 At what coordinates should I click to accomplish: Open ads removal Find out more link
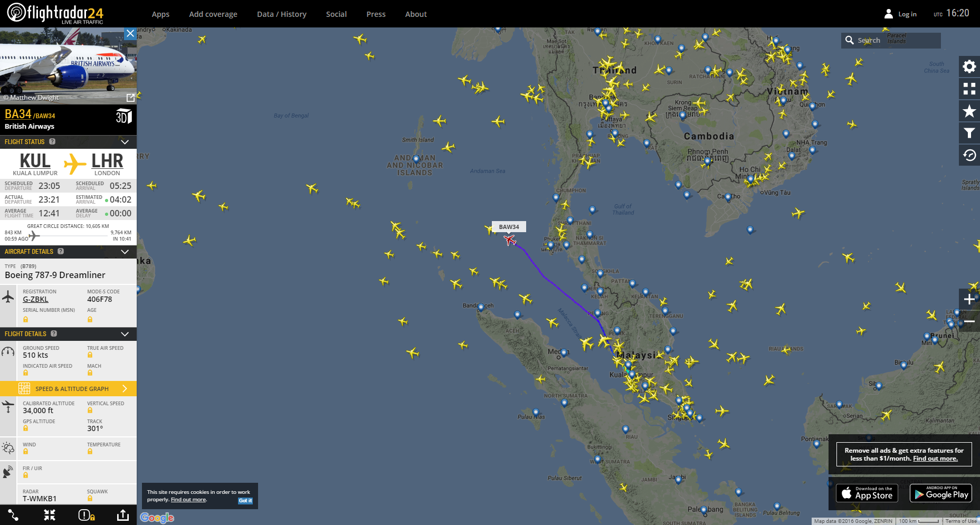click(935, 459)
